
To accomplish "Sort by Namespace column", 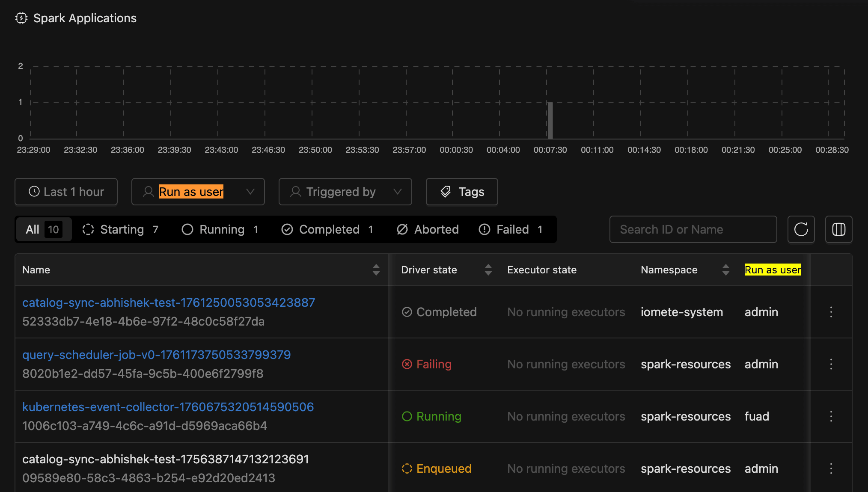I will 725,270.
